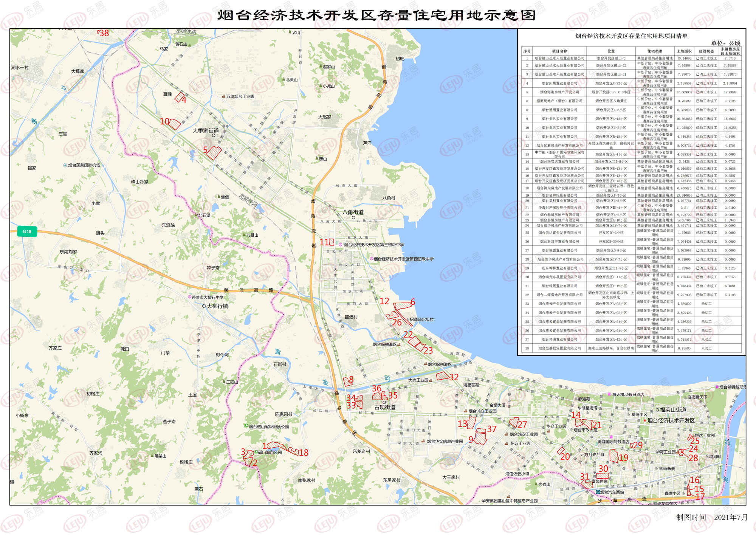Click the red dot at 烟台经济技术开发区 label

point(645,420)
